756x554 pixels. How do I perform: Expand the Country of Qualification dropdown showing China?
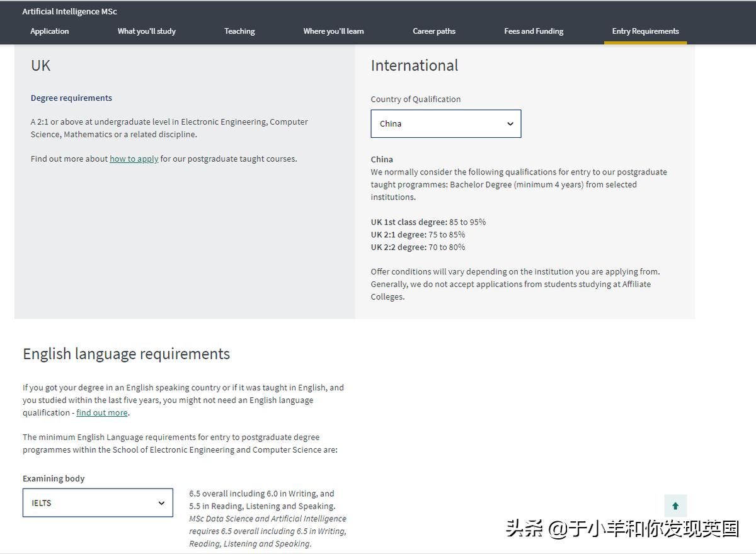(x=446, y=123)
